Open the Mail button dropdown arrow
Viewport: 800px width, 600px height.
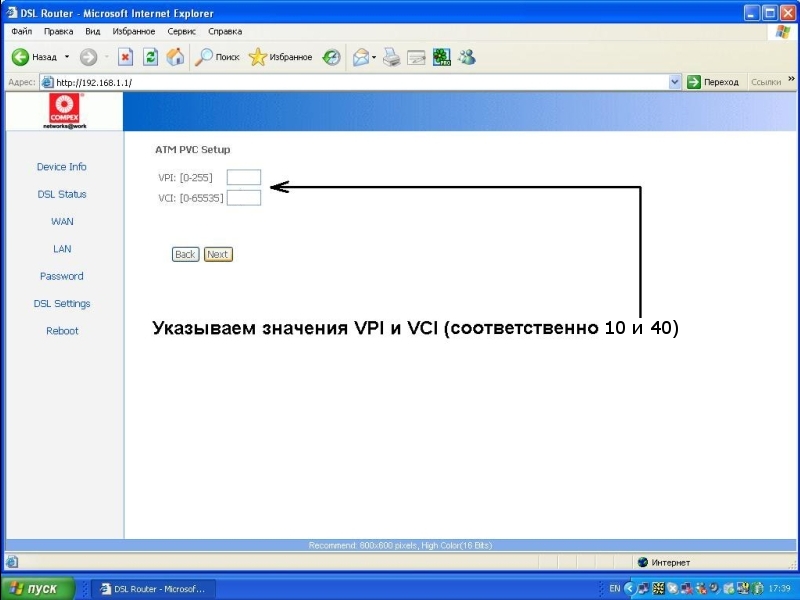point(374,57)
